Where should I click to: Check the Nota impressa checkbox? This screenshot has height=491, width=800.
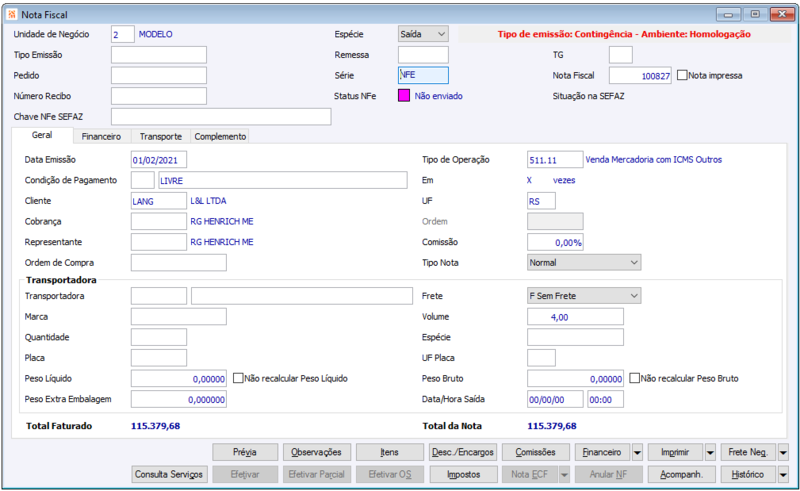pyautogui.click(x=682, y=75)
